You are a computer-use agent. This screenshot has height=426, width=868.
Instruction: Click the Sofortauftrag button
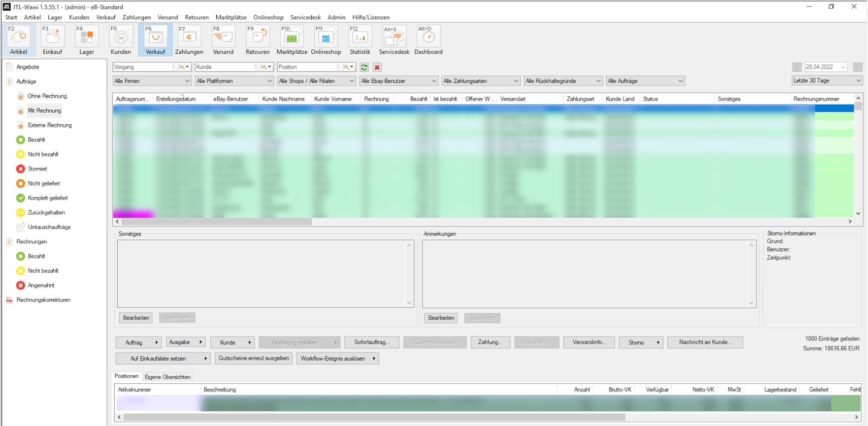click(372, 343)
